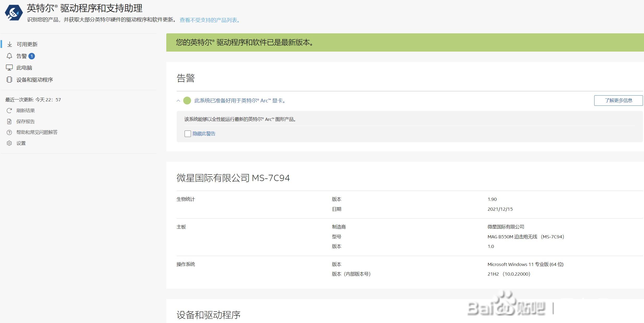Open the 告警 sidebar section
Image resolution: width=644 pixels, height=323 pixels.
[x=22, y=56]
